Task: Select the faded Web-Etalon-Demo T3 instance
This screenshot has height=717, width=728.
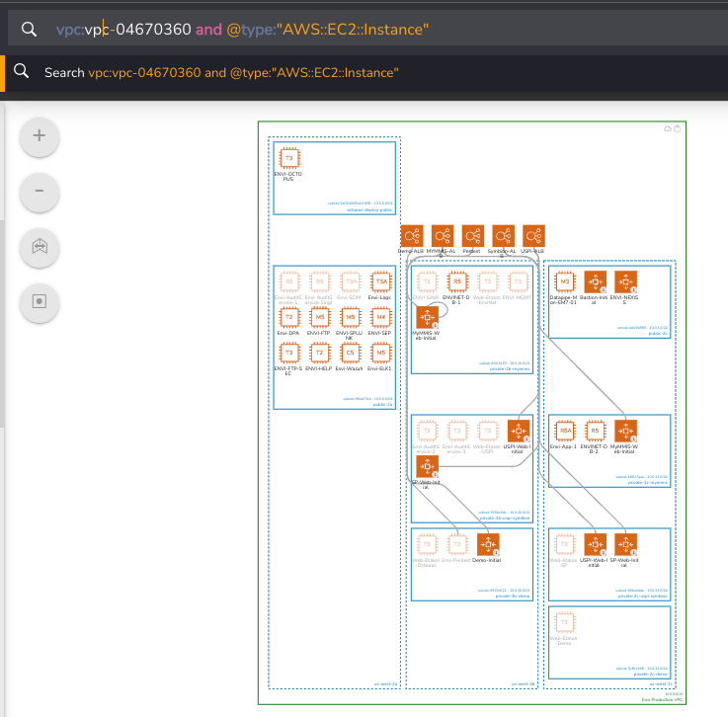Action: coord(565,622)
